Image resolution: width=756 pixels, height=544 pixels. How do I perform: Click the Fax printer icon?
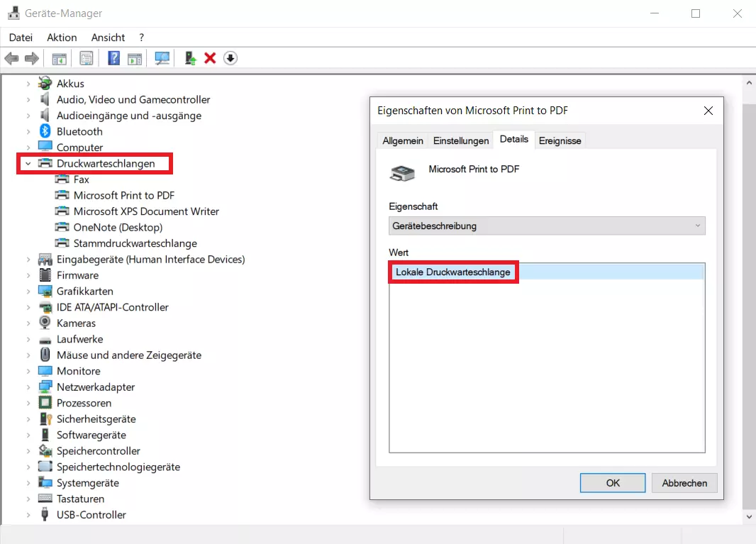click(x=62, y=179)
